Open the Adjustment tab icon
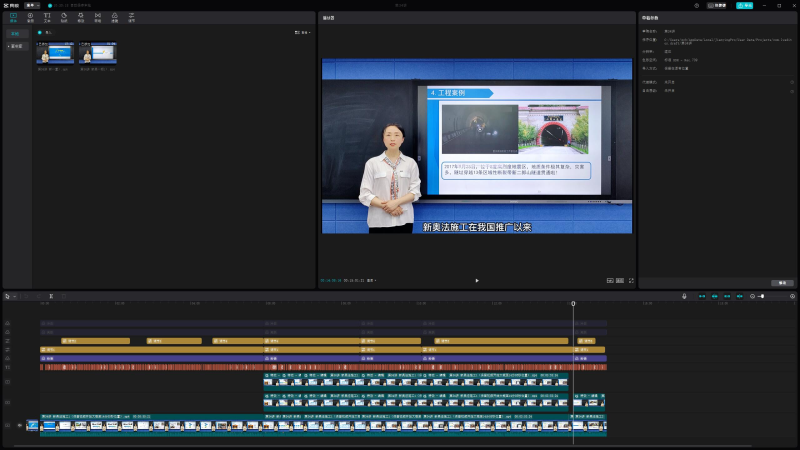Viewport: 800px width, 450px height. click(131, 17)
